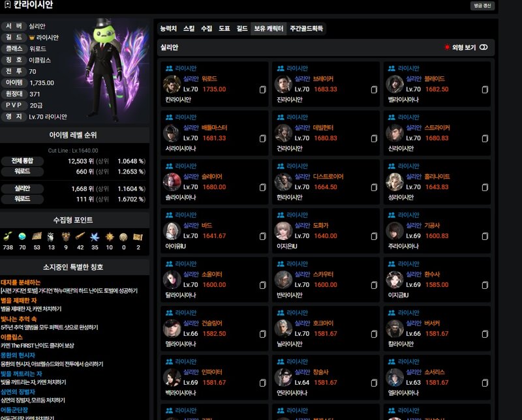The height and width of the screenshot is (420, 522).
Task: Copy the 아이유IU 바드 card info
Action: pos(263,236)
